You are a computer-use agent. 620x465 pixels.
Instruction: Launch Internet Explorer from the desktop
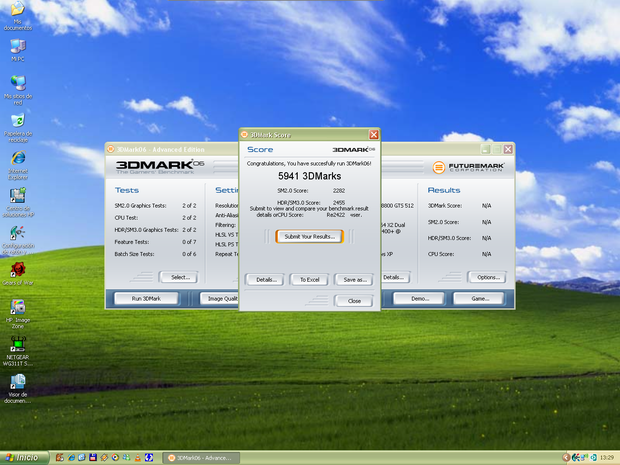[16, 159]
